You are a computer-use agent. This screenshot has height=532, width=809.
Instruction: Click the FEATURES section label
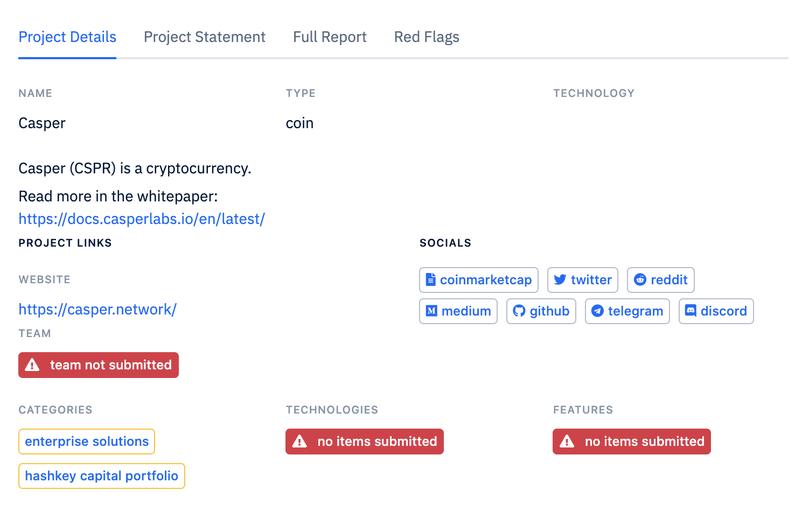(583, 410)
